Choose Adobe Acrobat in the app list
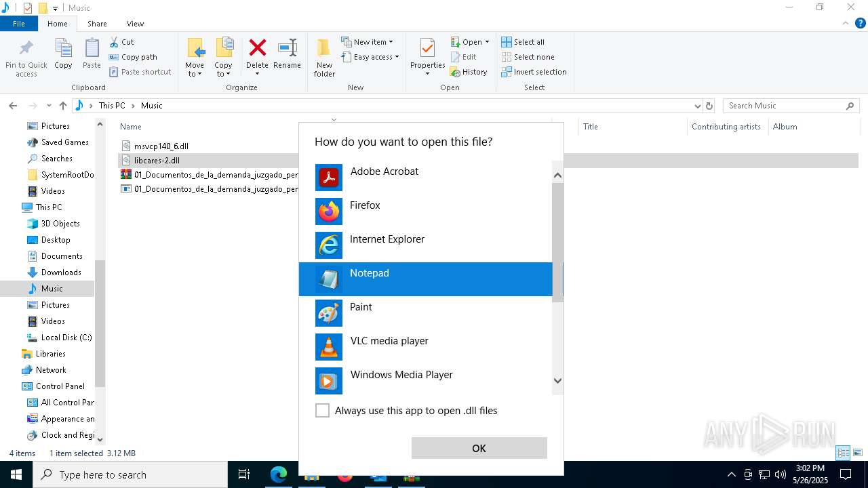This screenshot has height=488, width=868. 426,178
